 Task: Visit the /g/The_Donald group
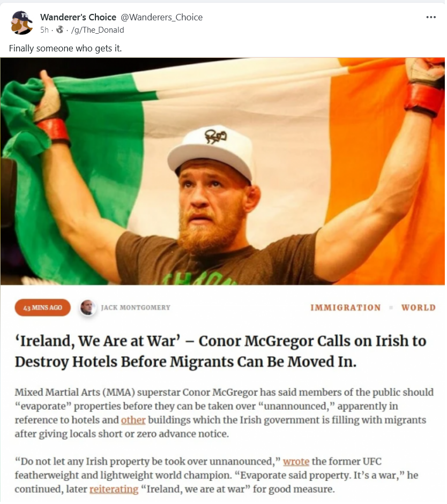pyautogui.click(x=98, y=30)
